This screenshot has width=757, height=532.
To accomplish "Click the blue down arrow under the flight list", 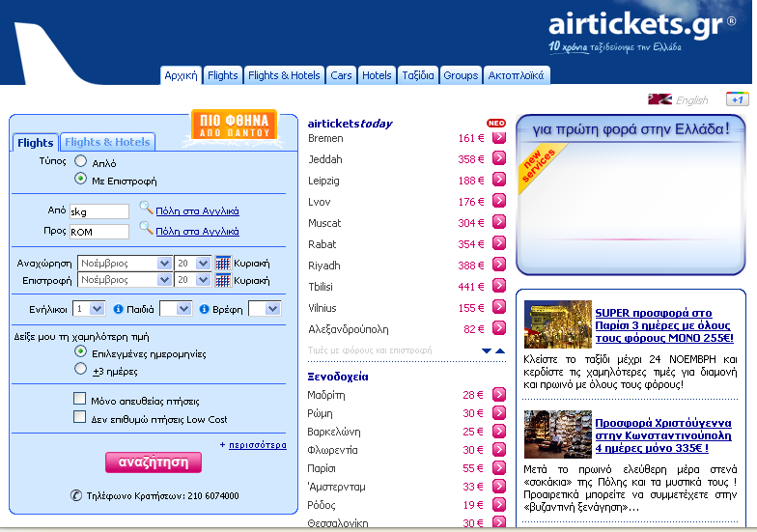I will point(487,351).
